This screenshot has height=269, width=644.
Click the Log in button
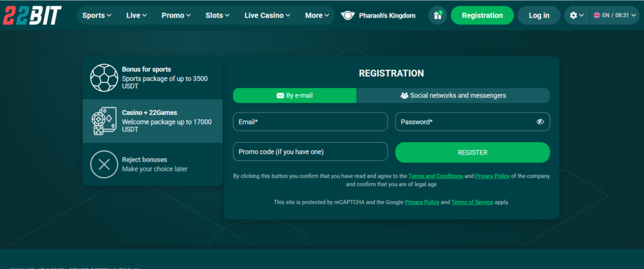(x=539, y=16)
